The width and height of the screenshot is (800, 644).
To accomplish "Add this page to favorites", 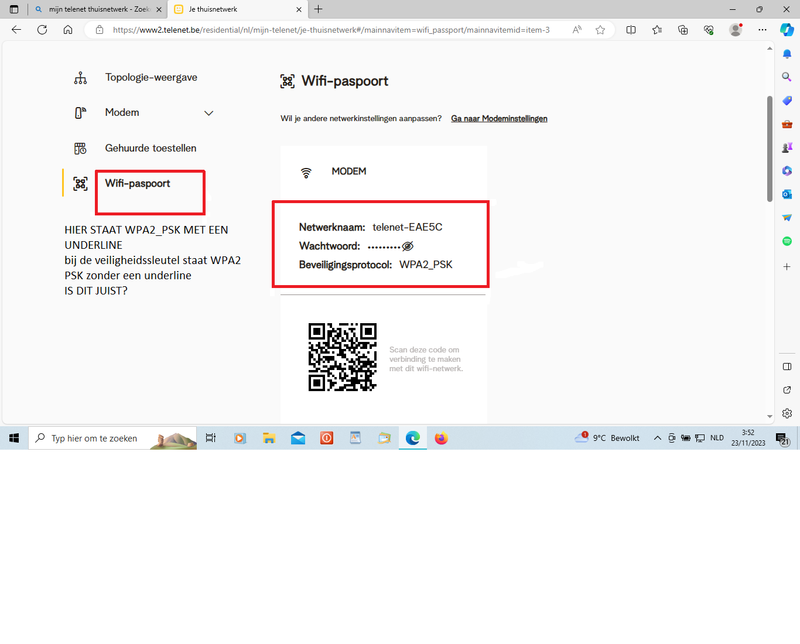I will (x=600, y=30).
